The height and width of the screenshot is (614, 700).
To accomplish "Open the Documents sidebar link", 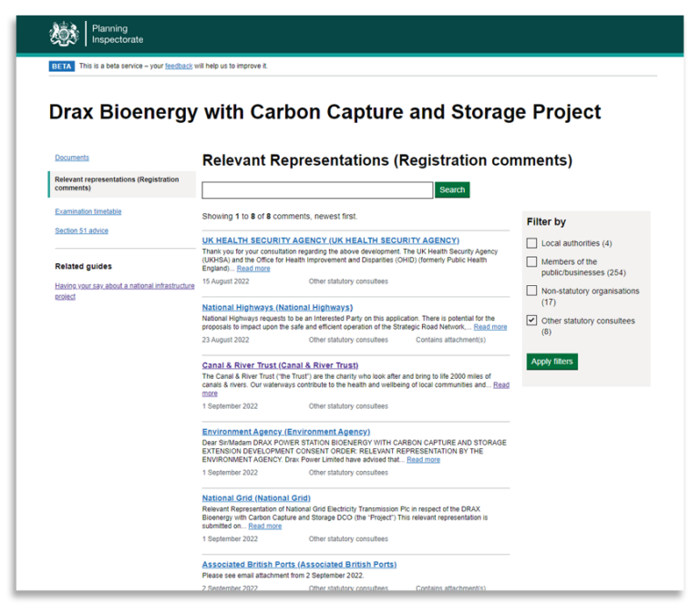I will (x=72, y=158).
